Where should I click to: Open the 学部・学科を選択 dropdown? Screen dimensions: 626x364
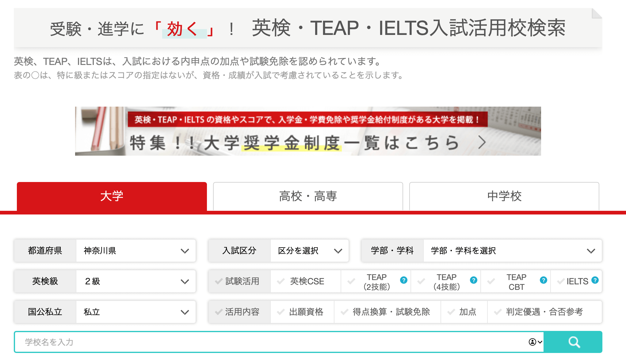(x=512, y=251)
